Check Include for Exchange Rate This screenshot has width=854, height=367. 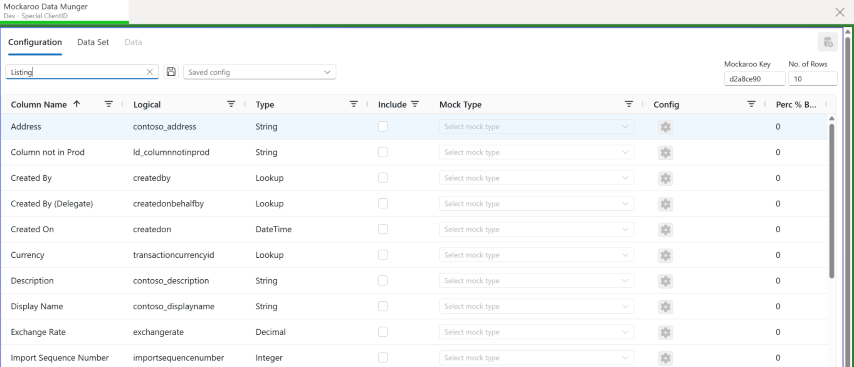click(x=383, y=332)
